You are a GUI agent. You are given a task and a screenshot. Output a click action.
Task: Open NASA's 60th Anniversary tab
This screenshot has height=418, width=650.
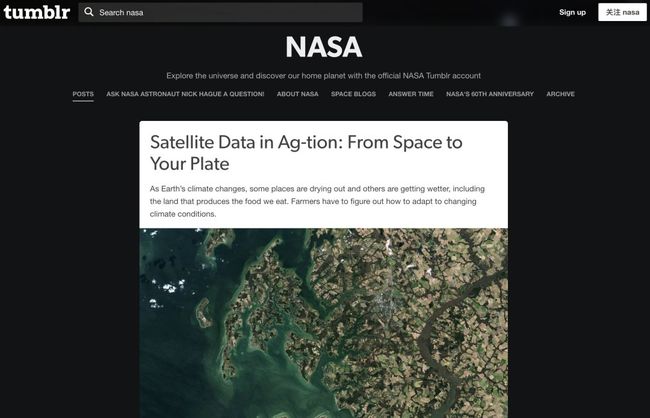pos(490,94)
